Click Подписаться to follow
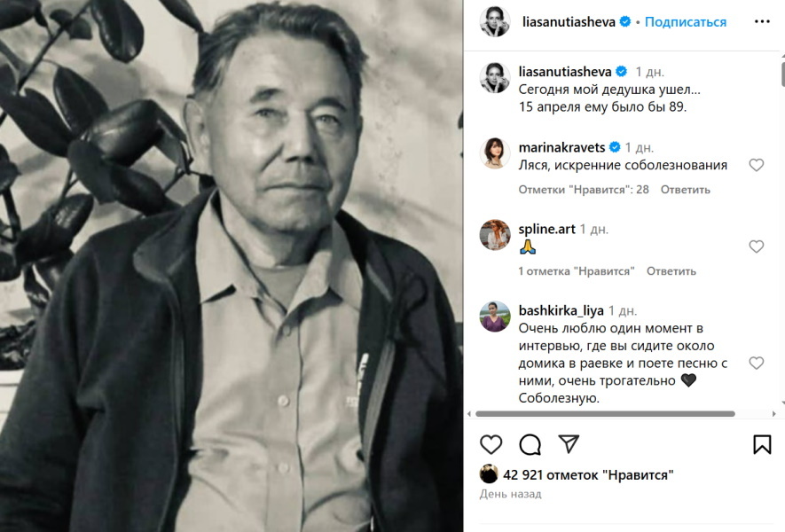The image size is (785, 532). point(686,22)
